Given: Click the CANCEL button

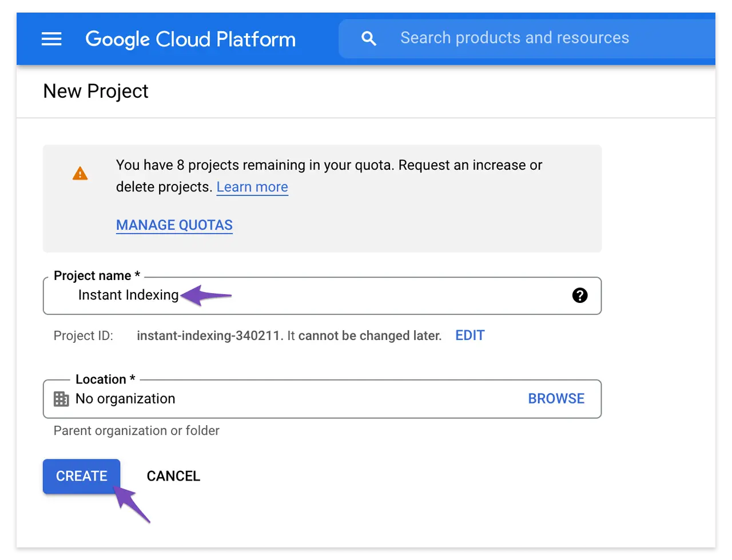Looking at the screenshot, I should pos(173,476).
